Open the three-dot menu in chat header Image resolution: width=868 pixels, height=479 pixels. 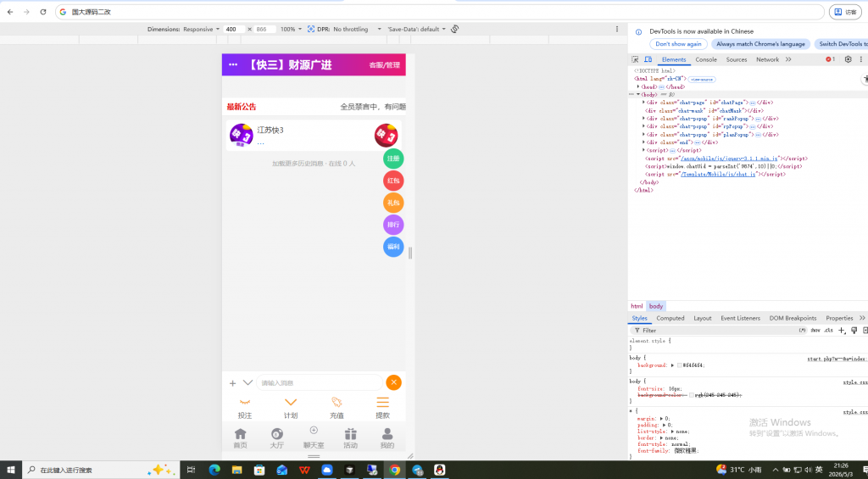click(233, 64)
